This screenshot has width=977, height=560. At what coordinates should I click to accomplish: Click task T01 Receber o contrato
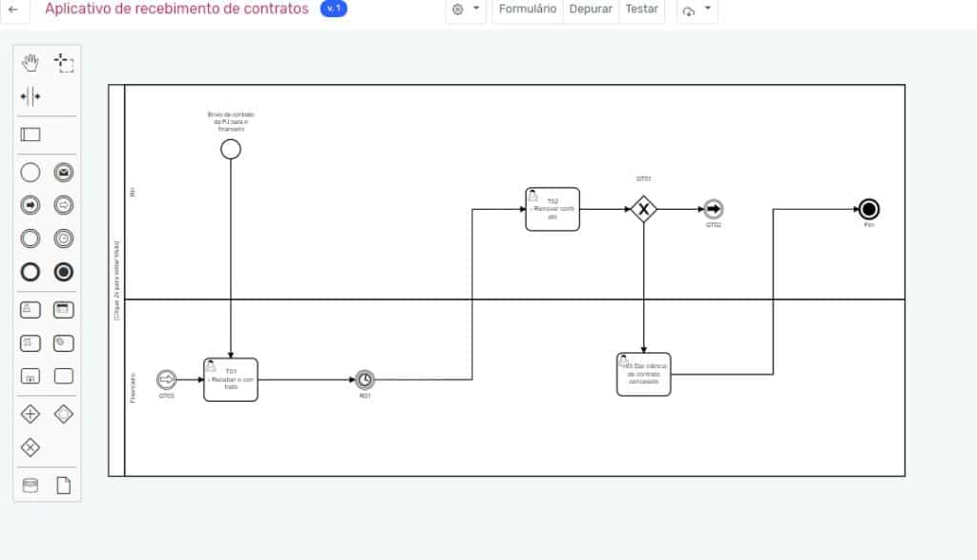pyautogui.click(x=230, y=380)
